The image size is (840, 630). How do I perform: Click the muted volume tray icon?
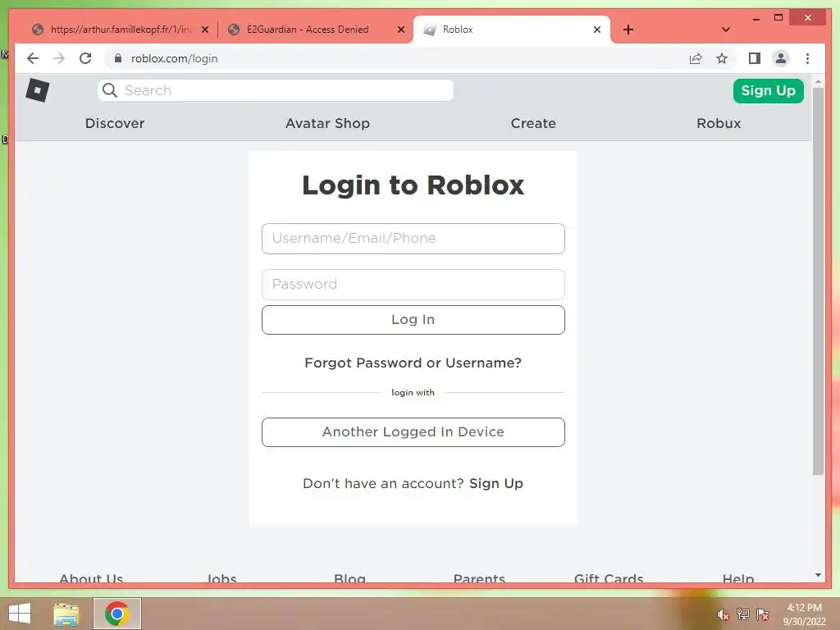click(x=723, y=614)
